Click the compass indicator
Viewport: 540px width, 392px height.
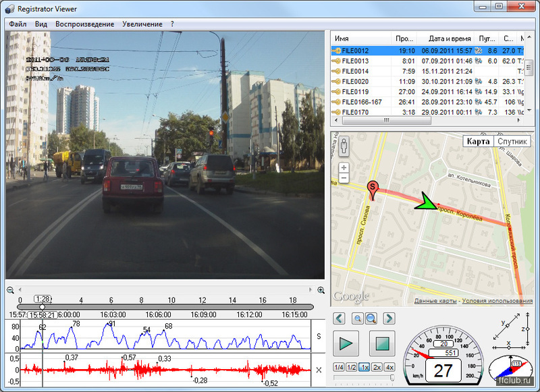tap(510, 370)
